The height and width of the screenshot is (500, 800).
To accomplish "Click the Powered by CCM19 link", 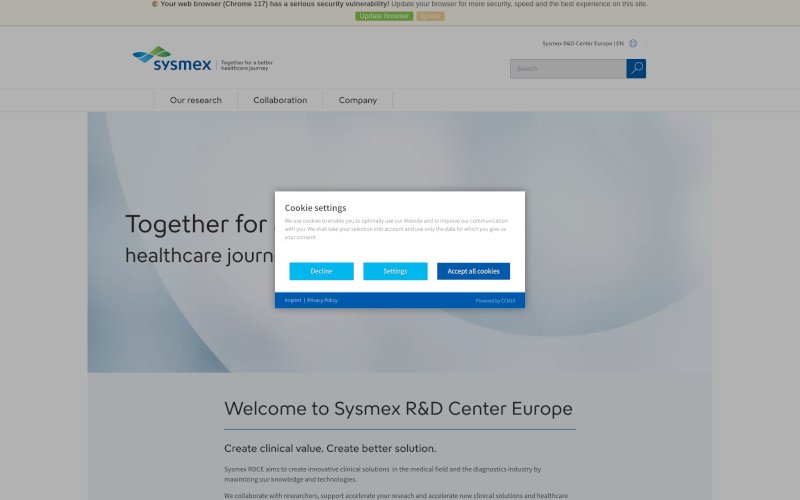I will 495,300.
